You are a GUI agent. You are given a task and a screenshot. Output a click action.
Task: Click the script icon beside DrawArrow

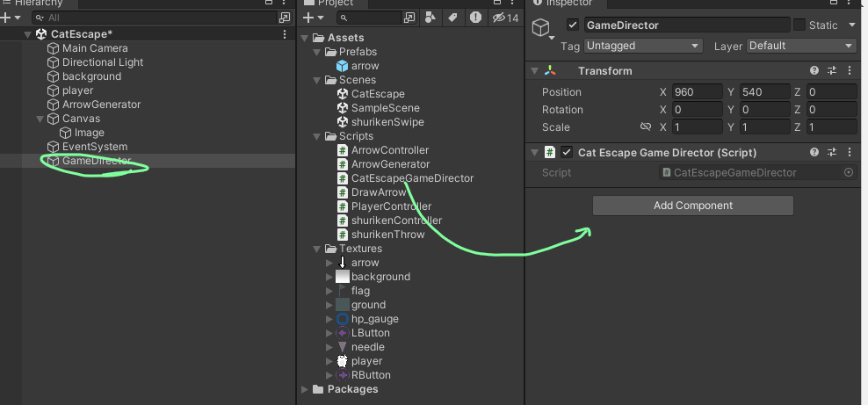(x=343, y=192)
